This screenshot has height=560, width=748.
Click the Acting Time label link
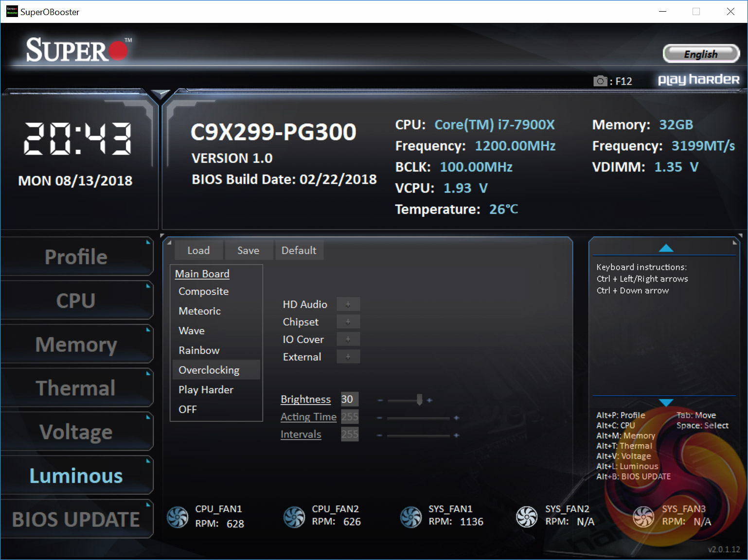308,417
